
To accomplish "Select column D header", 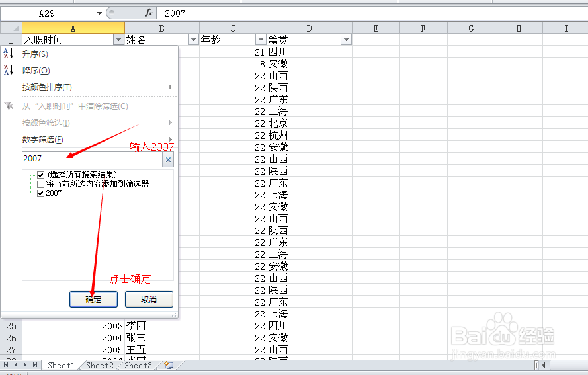I will click(x=310, y=28).
